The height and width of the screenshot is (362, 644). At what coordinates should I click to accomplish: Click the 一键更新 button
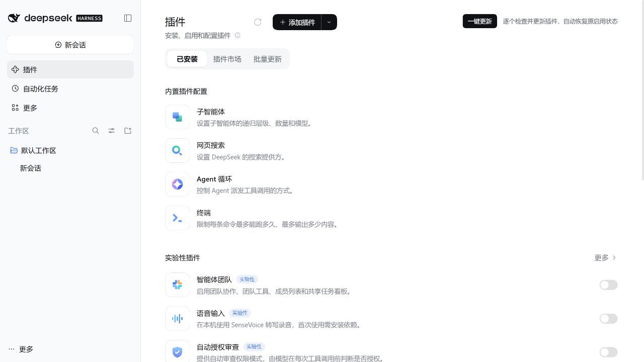(480, 21)
